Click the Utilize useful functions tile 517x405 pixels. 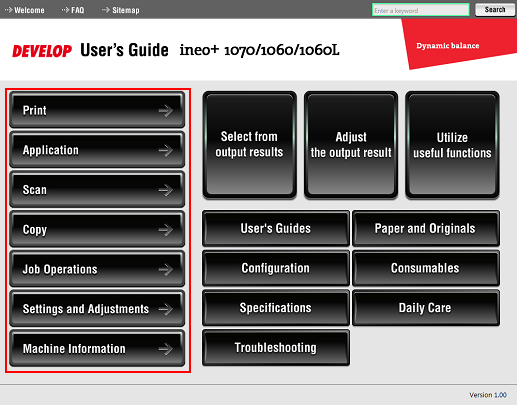click(x=452, y=145)
